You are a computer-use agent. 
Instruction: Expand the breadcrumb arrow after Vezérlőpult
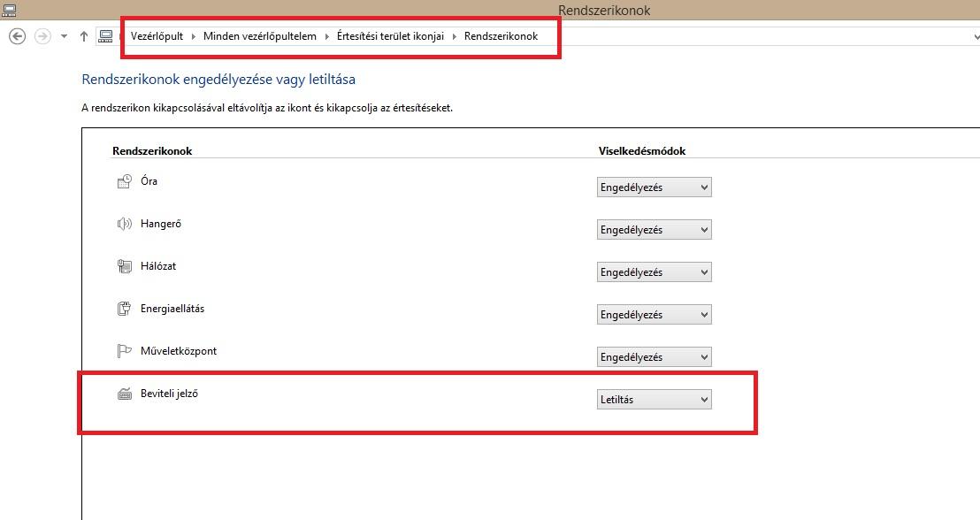[x=193, y=36]
